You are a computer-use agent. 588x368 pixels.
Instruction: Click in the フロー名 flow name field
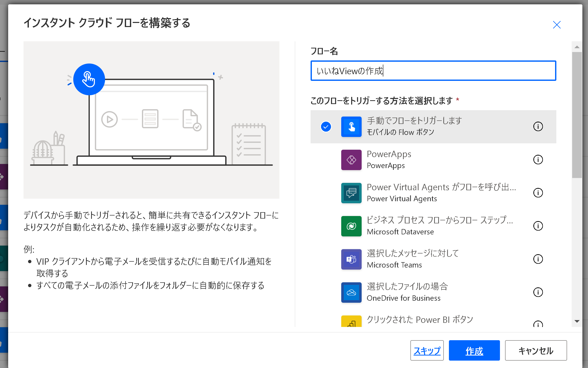pos(433,71)
